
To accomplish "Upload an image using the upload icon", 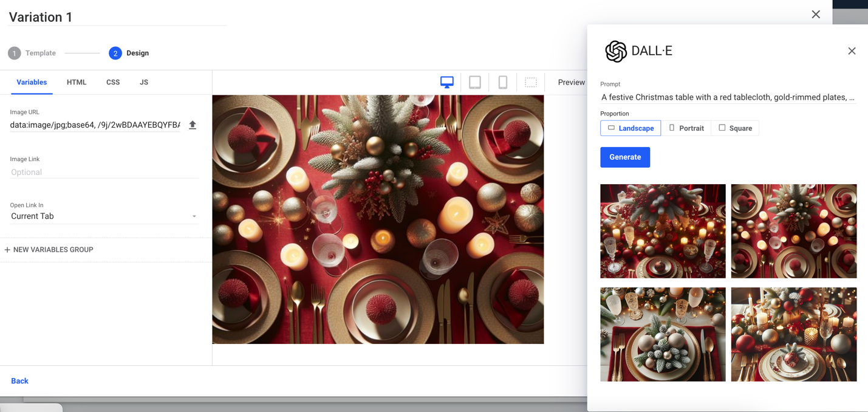I will [x=193, y=125].
